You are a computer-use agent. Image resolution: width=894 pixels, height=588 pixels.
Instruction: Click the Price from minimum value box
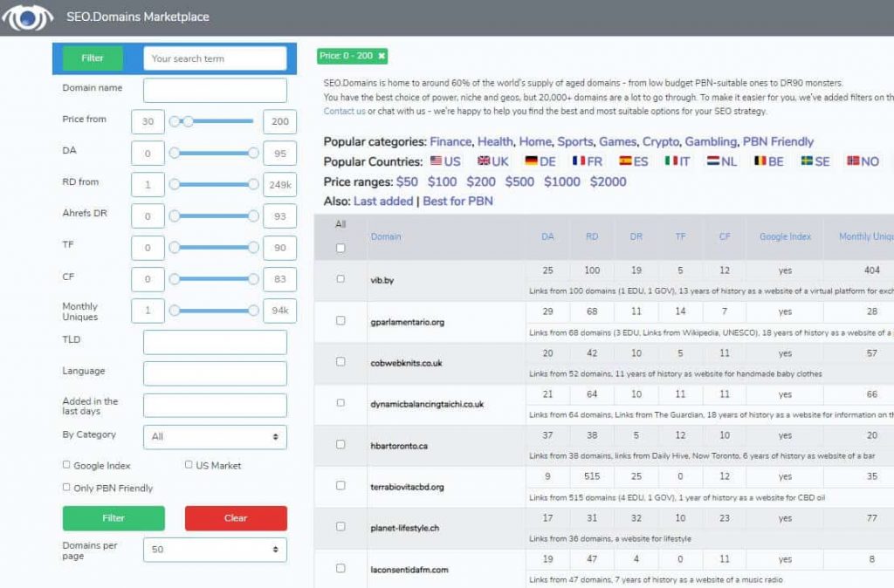tap(148, 121)
